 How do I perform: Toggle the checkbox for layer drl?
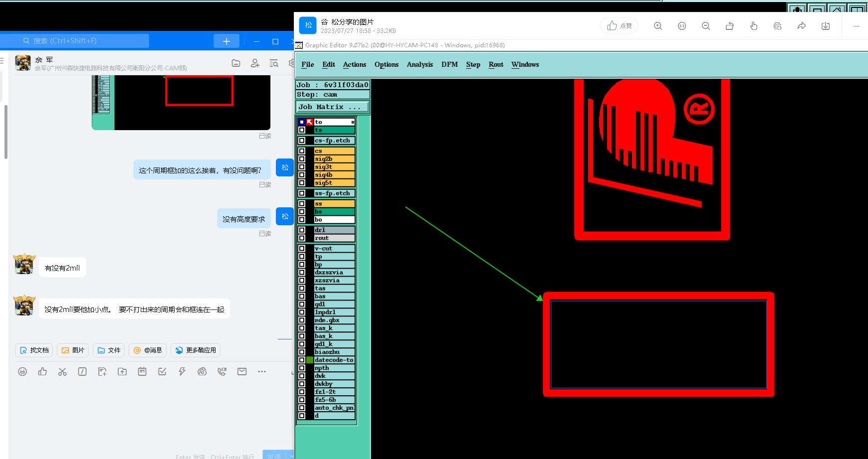tap(302, 230)
